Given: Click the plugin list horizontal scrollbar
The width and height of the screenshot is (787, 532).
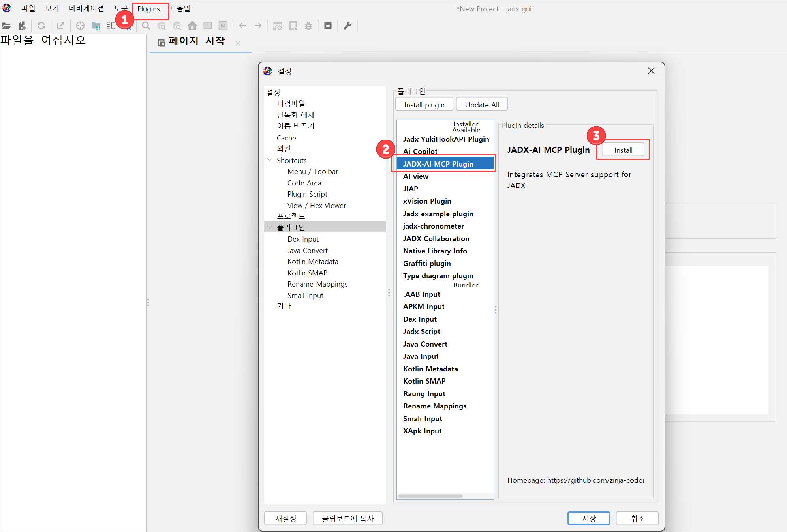Looking at the screenshot, I should coord(430,496).
